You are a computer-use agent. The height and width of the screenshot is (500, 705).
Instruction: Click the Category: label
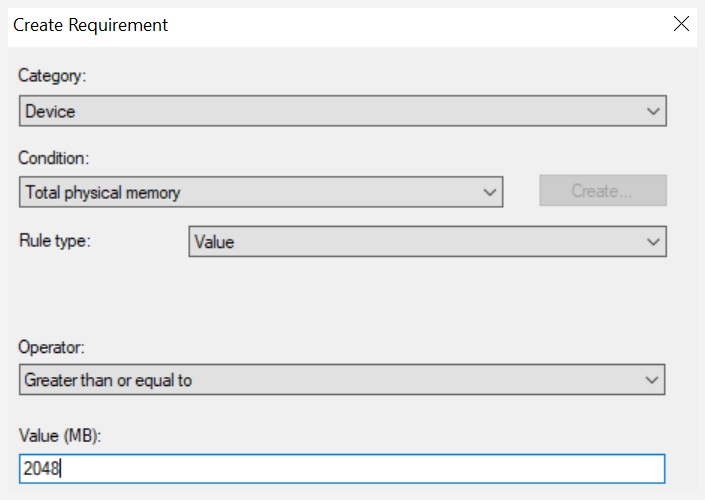click(x=52, y=76)
